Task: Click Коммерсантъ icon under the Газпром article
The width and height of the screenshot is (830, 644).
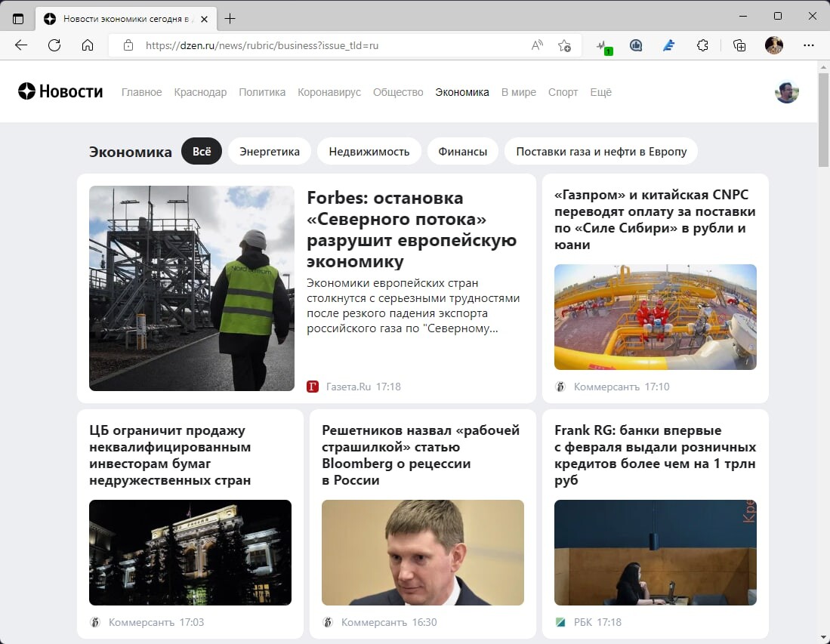Action: 560,387
